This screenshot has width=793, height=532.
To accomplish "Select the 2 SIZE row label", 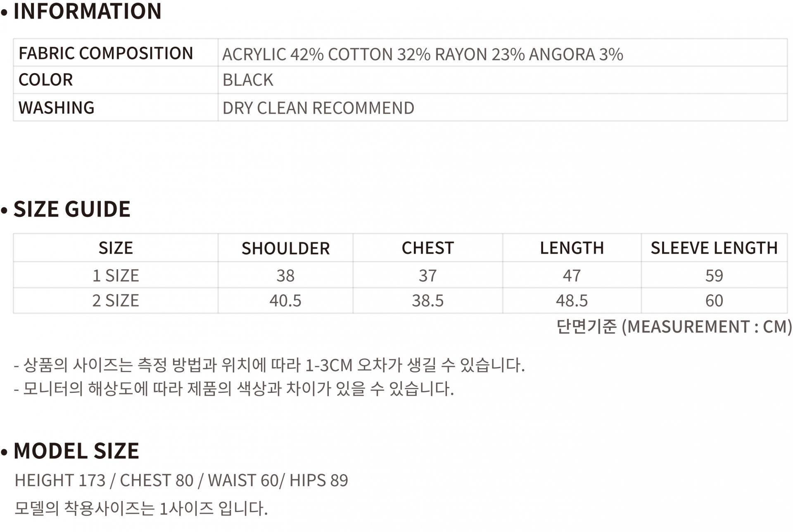I will 116,301.
